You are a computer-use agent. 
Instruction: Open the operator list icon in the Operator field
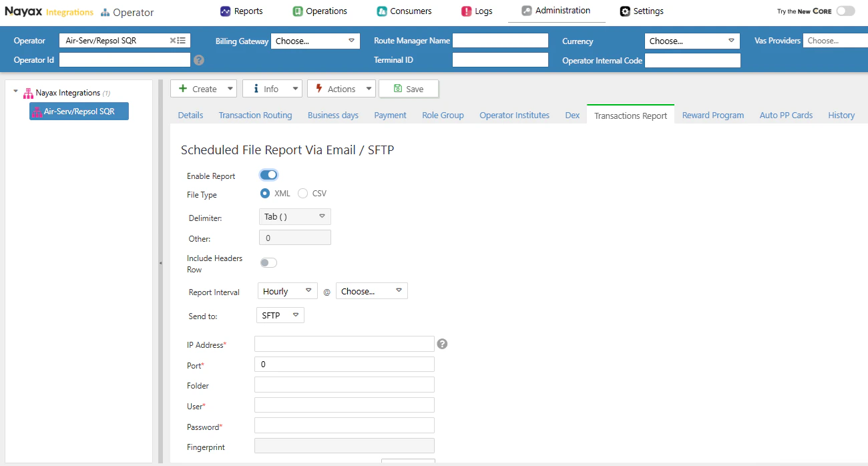[182, 41]
